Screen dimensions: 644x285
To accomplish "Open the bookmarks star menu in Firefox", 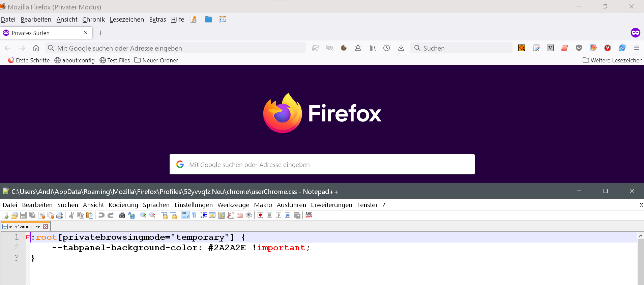I will point(358,48).
